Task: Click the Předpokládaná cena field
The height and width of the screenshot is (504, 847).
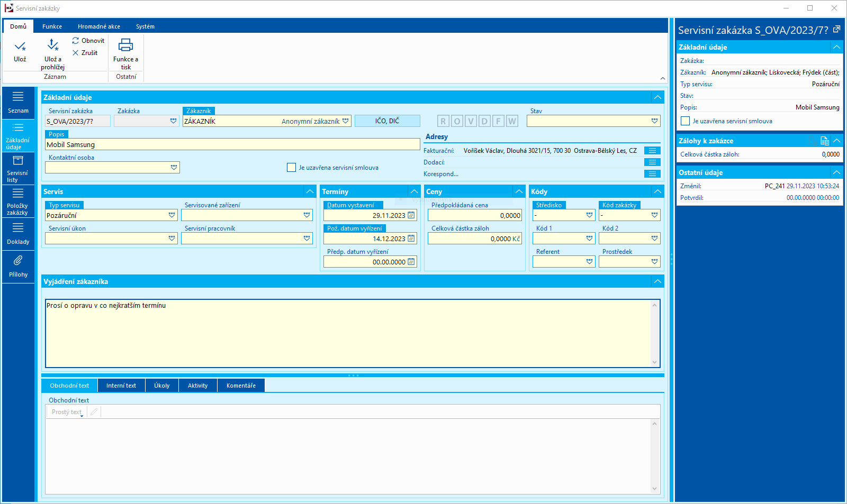Action: [475, 215]
